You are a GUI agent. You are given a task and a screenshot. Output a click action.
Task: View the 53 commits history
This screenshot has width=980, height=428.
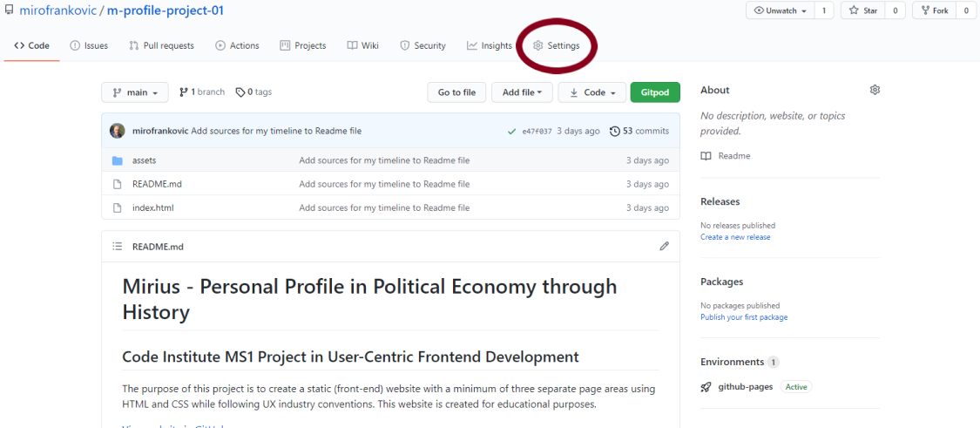click(x=639, y=131)
